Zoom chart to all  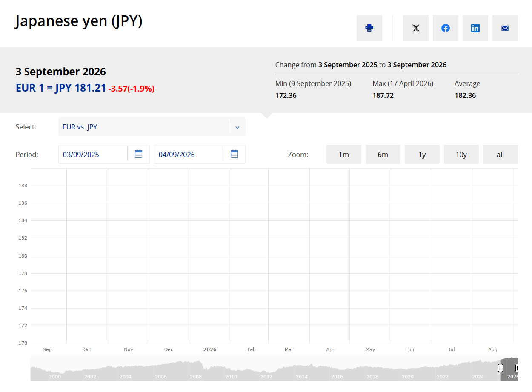(x=501, y=155)
